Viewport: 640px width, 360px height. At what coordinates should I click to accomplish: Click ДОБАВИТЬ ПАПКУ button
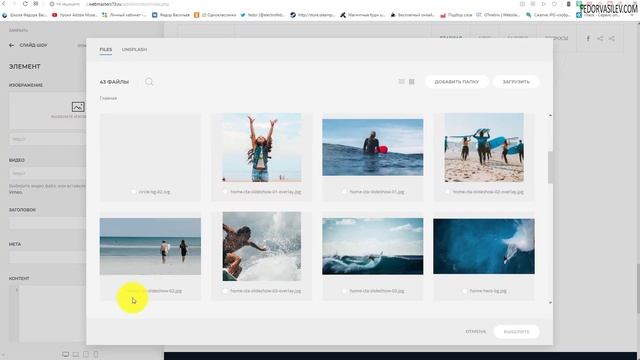coord(457,82)
